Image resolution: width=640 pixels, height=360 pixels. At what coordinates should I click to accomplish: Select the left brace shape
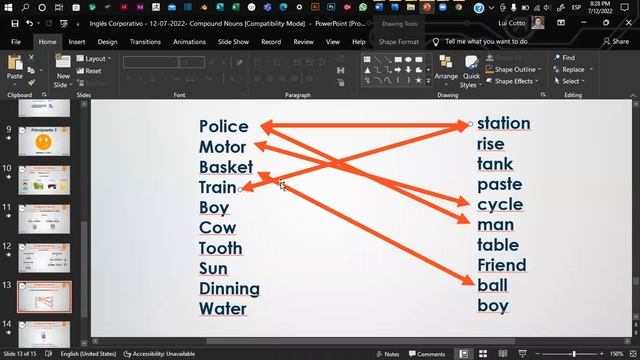tap(398, 80)
